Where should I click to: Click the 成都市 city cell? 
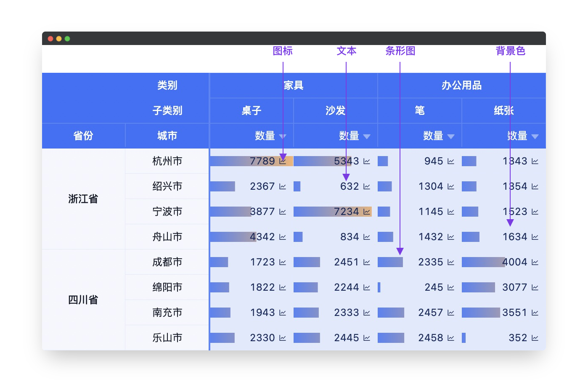pyautogui.click(x=167, y=262)
